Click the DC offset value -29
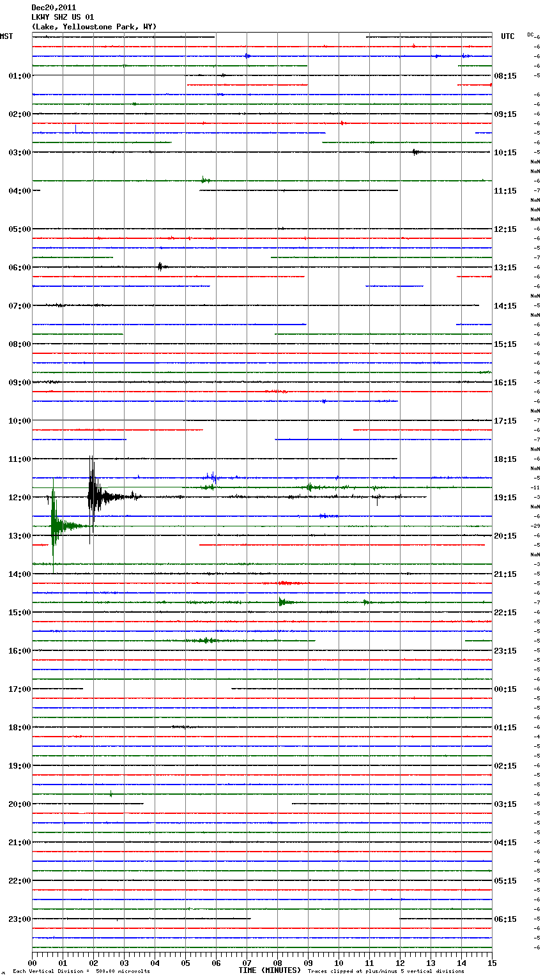543x980 pixels. point(535,526)
